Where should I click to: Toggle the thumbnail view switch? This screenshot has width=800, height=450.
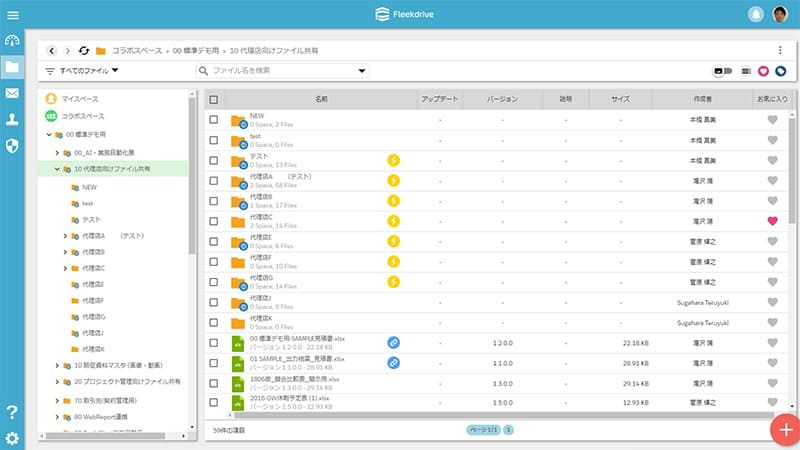722,71
